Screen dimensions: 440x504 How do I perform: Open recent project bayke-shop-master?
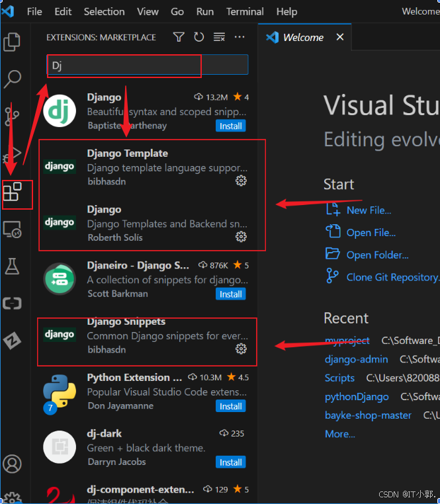tap(368, 415)
